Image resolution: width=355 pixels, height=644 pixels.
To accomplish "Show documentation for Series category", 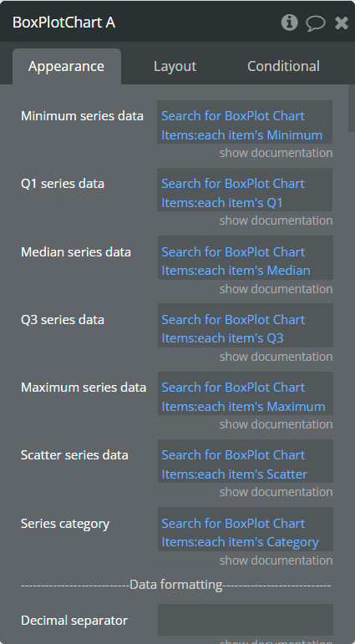I will pyautogui.click(x=276, y=560).
